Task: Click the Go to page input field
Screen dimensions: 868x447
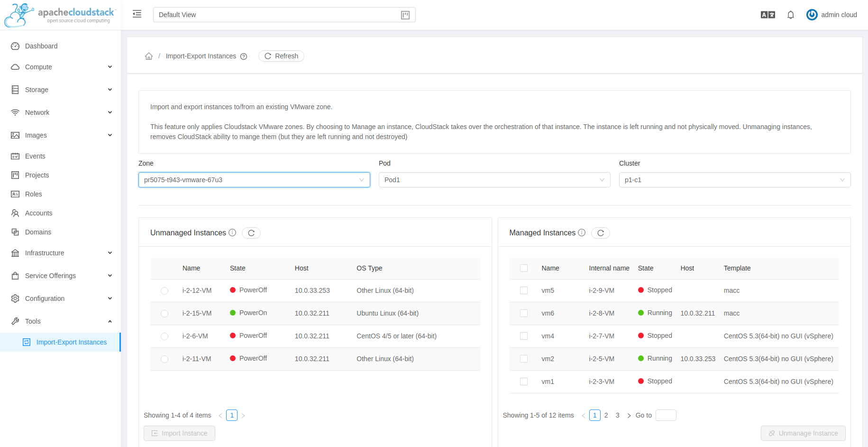Action: click(x=666, y=415)
